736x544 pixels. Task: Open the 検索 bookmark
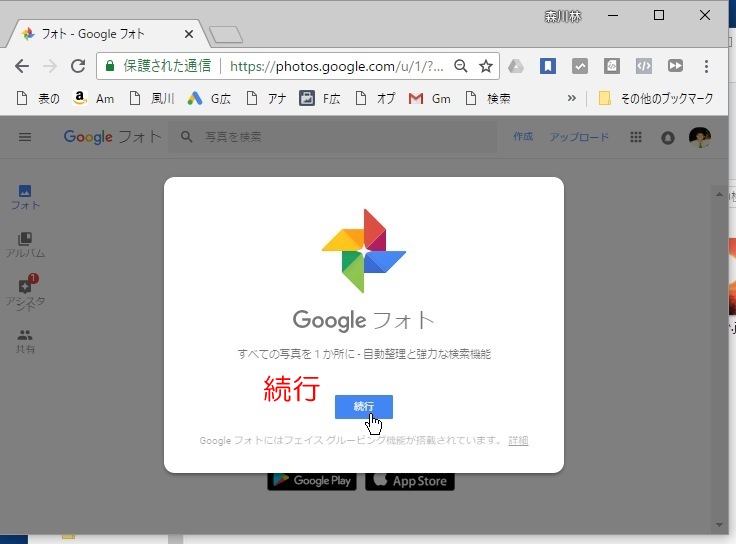click(x=488, y=99)
